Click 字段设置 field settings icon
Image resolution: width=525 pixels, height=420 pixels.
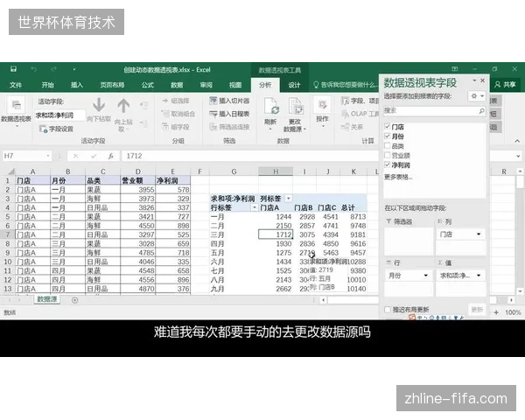(x=43, y=129)
